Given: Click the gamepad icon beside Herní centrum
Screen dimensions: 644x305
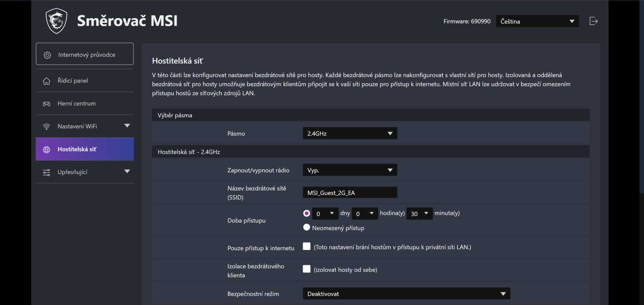Looking at the screenshot, I should click(47, 104).
